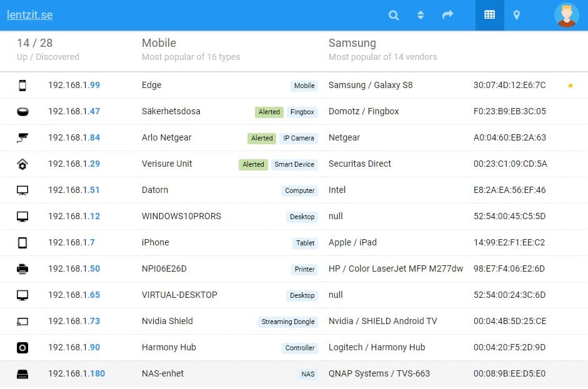Viewport: 588px width, 389px height.
Task: Toggle the star on Edge device
Action: pos(570,86)
